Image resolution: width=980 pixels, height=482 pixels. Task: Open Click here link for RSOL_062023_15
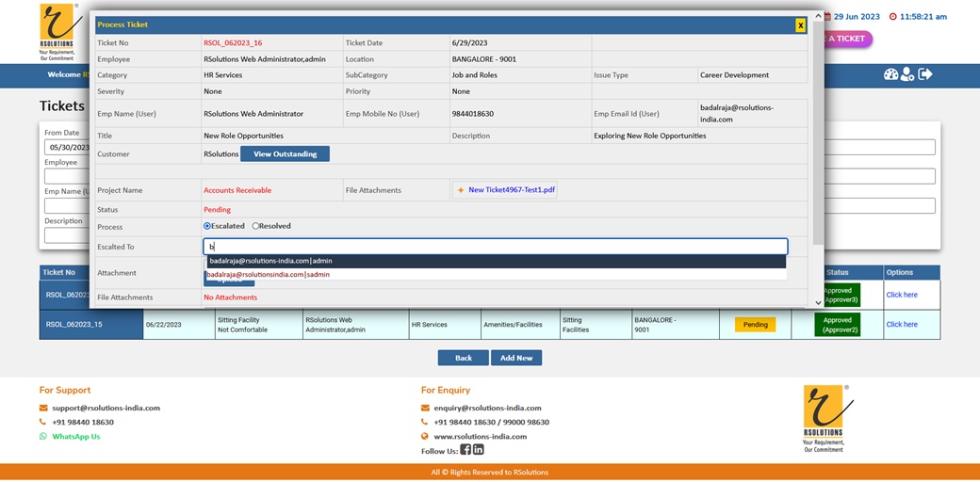[x=901, y=324]
